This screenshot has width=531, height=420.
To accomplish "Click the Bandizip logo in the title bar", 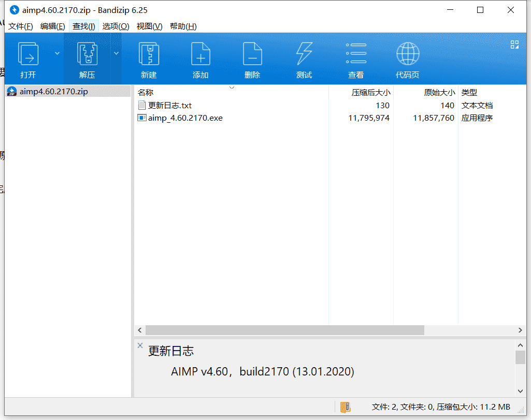I will pos(14,10).
